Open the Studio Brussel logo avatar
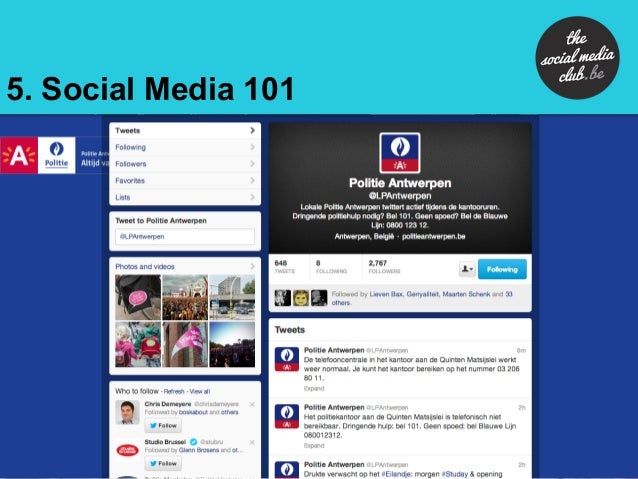 [127, 450]
